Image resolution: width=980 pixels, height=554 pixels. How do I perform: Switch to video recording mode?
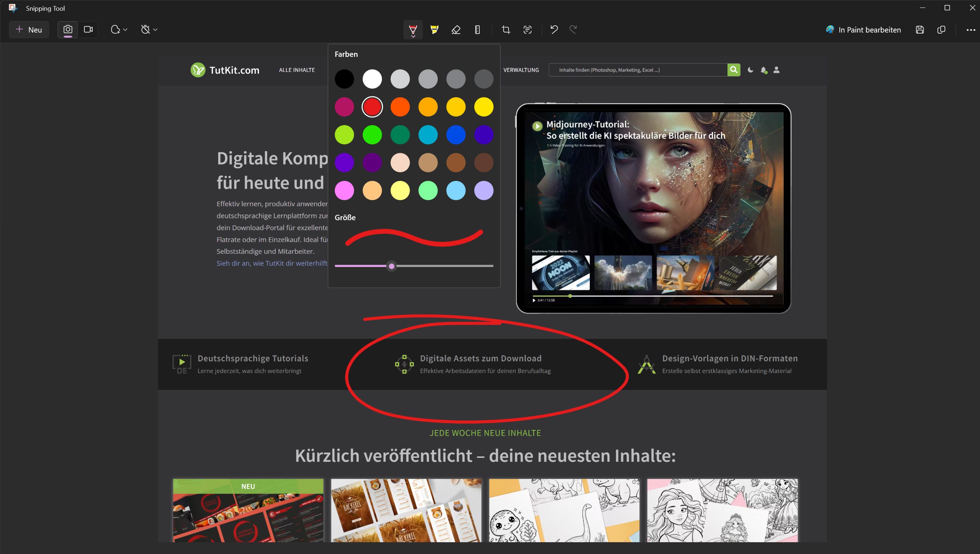(x=88, y=30)
